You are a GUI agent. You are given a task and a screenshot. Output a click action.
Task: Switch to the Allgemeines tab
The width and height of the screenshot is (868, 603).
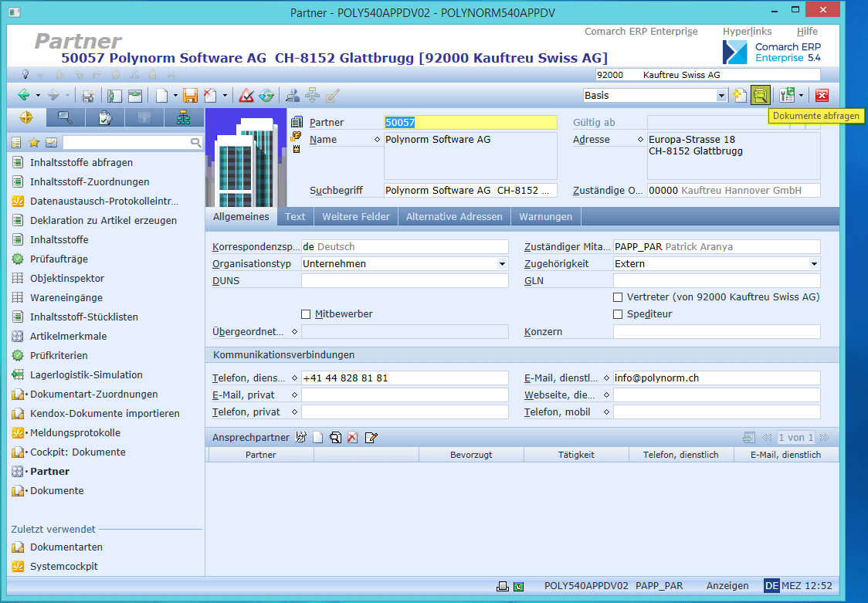tap(241, 216)
